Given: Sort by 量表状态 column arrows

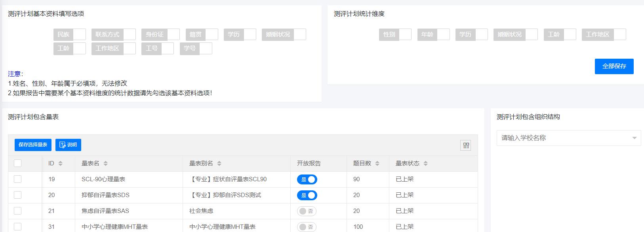Looking at the screenshot, I should click(425, 163).
